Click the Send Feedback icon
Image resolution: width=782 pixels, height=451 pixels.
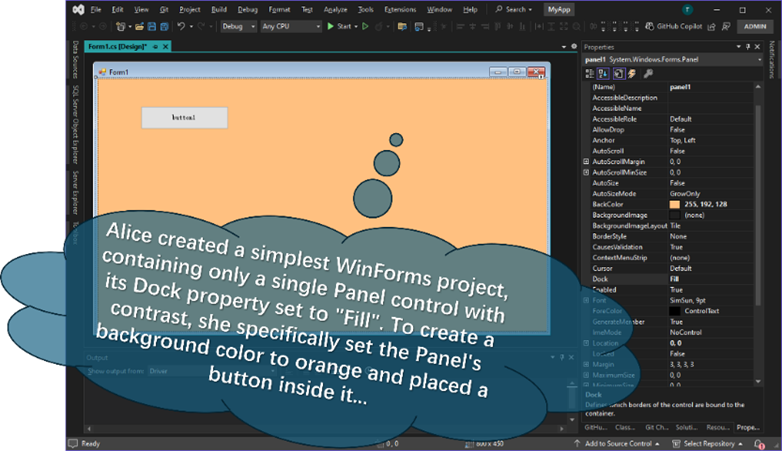pyautogui.click(x=727, y=26)
